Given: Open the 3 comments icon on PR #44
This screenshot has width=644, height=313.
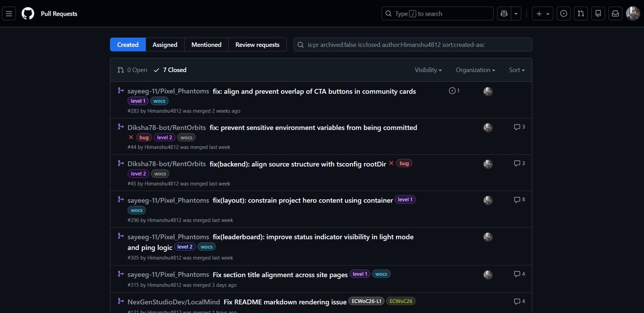Looking at the screenshot, I should [519, 127].
